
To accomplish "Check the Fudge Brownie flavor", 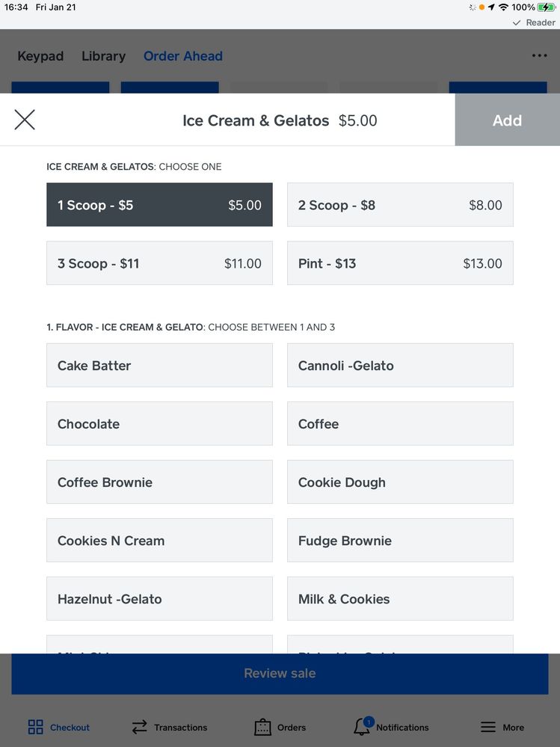I will tap(400, 541).
